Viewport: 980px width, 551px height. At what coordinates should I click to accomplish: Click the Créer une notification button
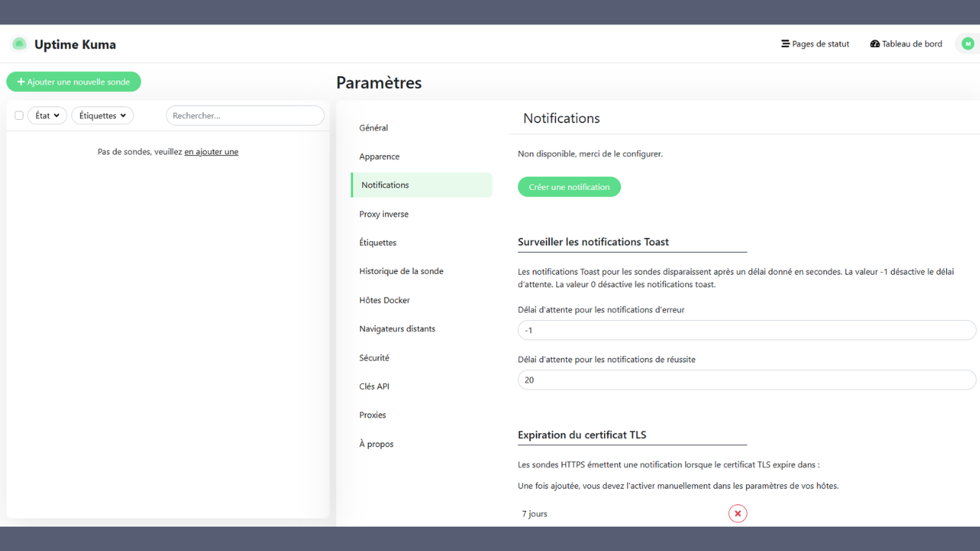click(569, 187)
